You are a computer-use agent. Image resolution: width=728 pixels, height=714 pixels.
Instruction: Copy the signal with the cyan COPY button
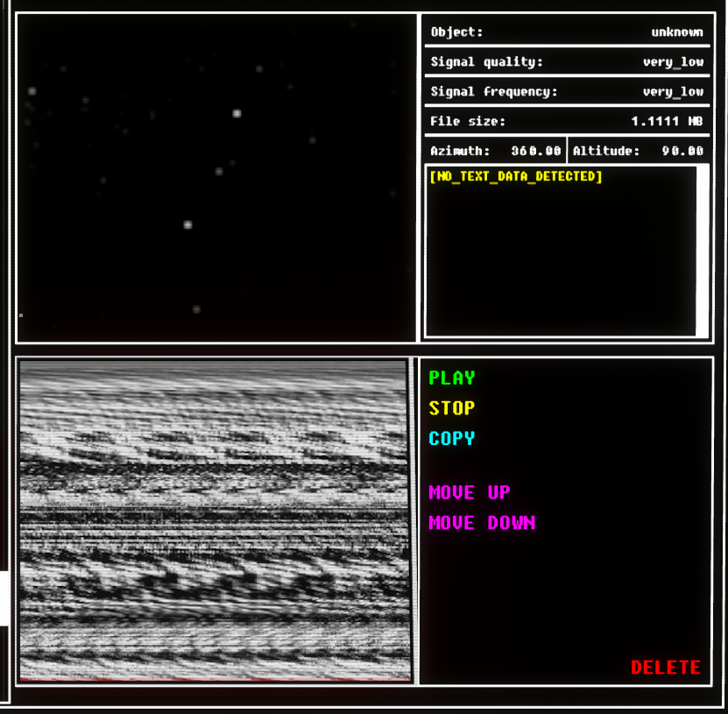pos(451,439)
